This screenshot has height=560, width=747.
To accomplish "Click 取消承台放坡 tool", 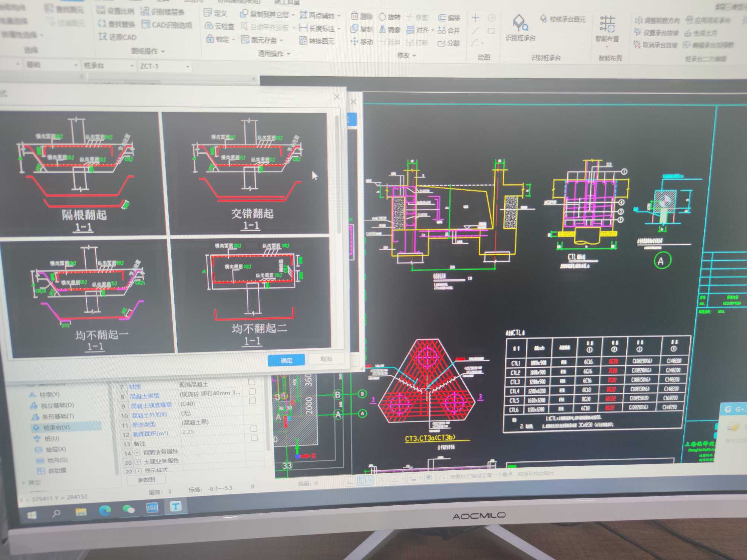I will [x=656, y=45].
